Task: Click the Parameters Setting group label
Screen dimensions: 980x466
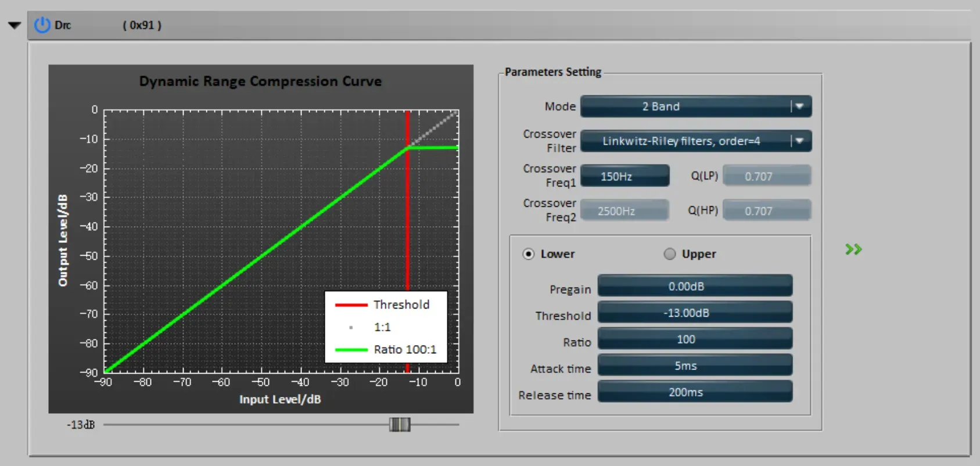Action: (x=553, y=71)
